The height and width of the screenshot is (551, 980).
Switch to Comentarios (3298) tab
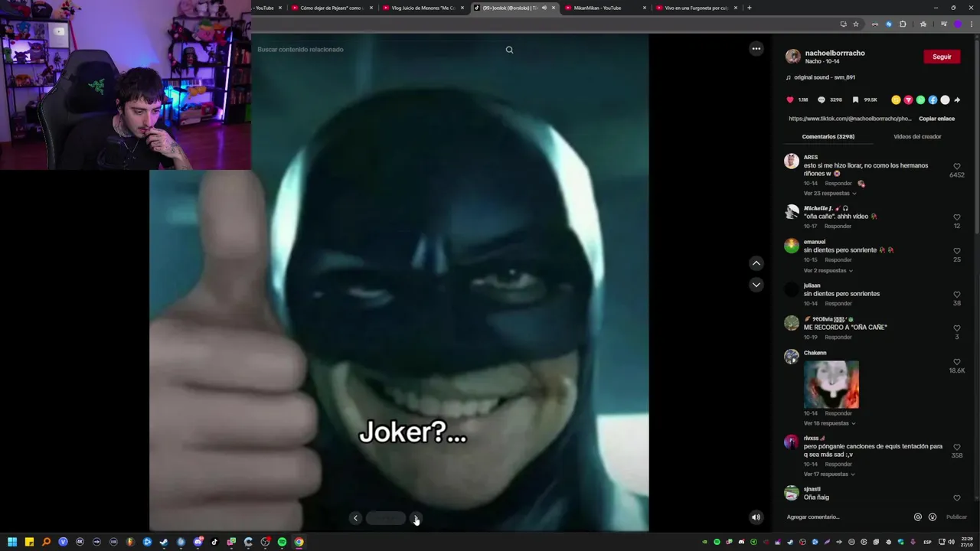tap(828, 136)
